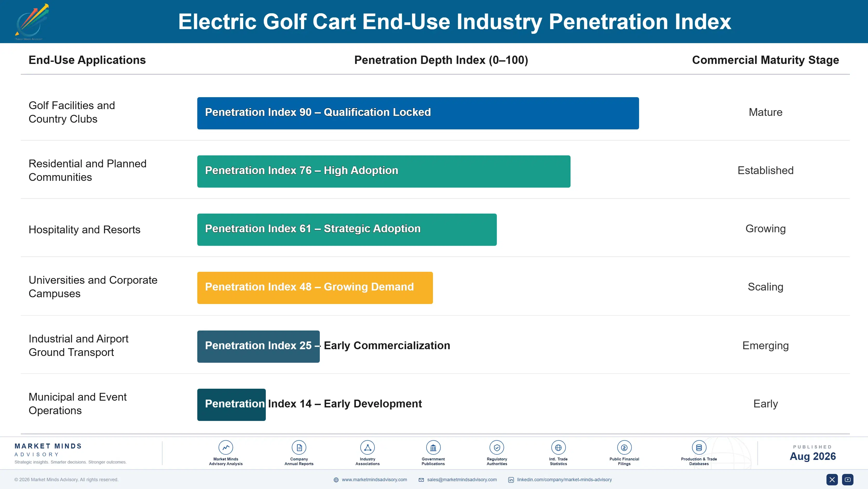
Task: Click the Penetration Index 25 bar
Action: tap(258, 346)
